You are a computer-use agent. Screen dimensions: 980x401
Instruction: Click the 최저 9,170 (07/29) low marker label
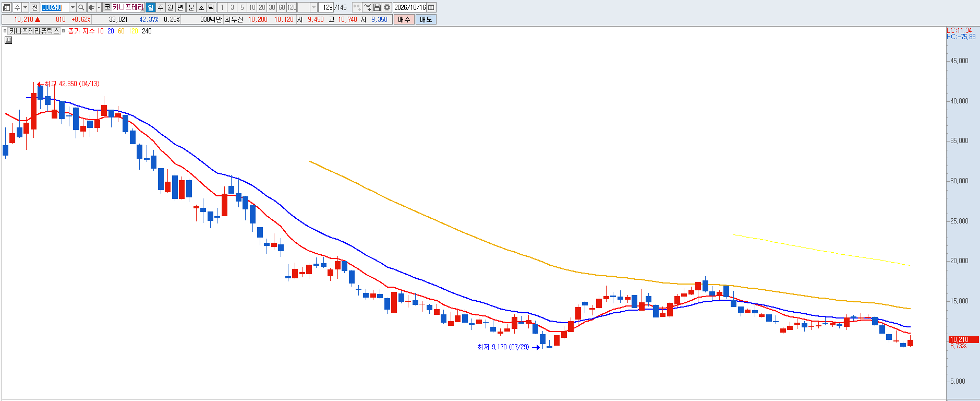[503, 347]
